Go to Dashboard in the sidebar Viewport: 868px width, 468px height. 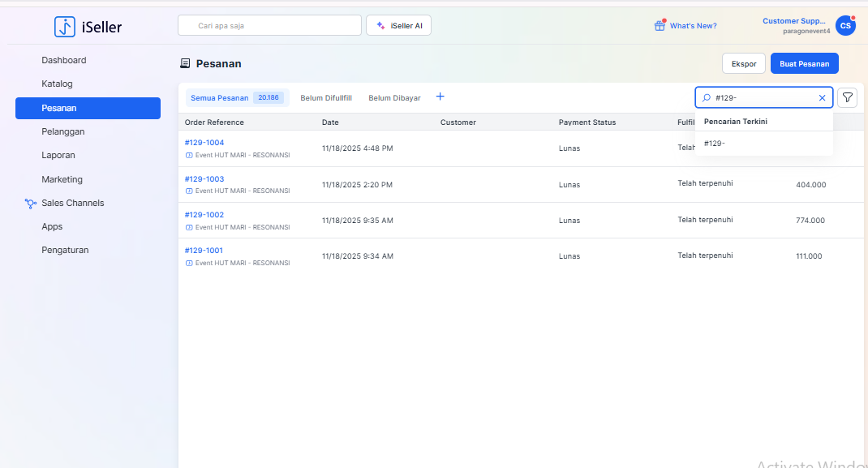tap(64, 60)
